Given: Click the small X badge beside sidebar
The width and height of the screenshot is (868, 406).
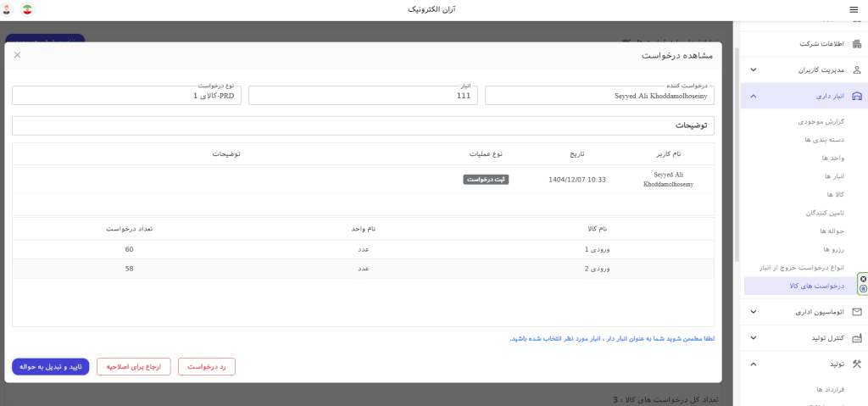Looking at the screenshot, I should pos(864,279).
